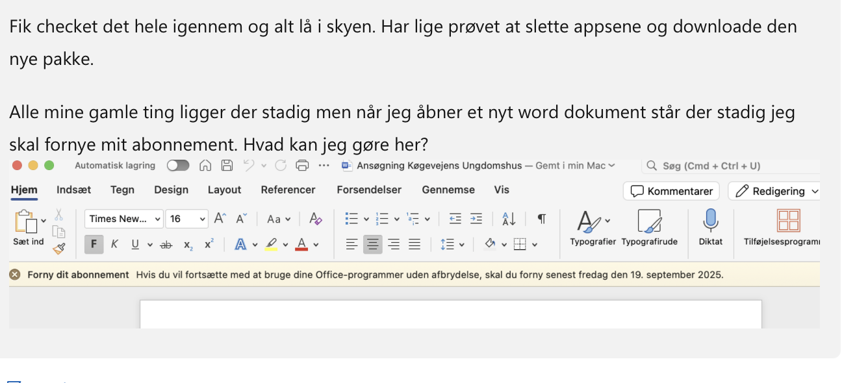Align text left

(x=351, y=245)
